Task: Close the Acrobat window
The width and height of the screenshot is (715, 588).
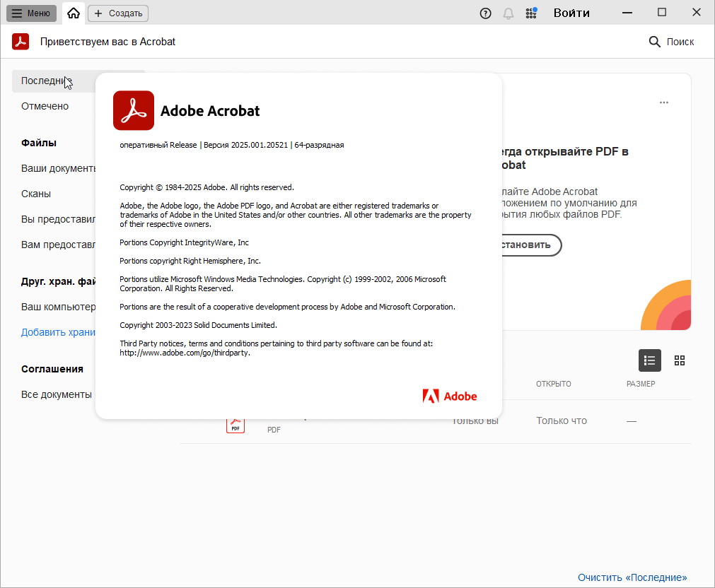Action: point(697,13)
